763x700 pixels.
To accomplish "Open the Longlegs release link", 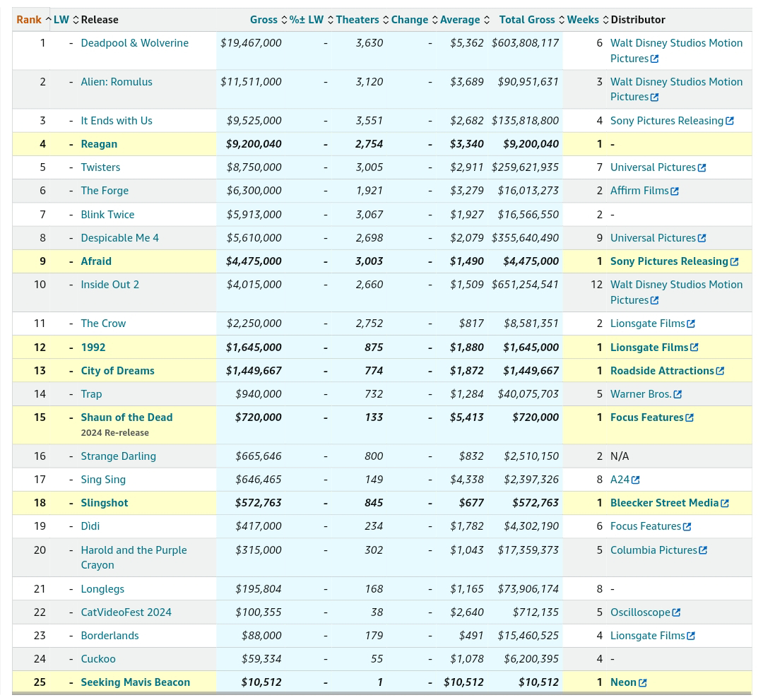I will [102, 589].
